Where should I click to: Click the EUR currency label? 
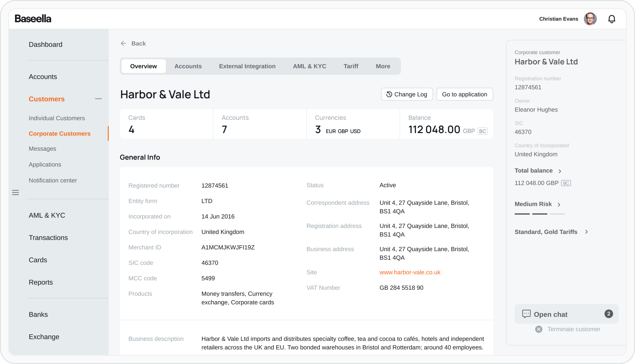coord(330,132)
